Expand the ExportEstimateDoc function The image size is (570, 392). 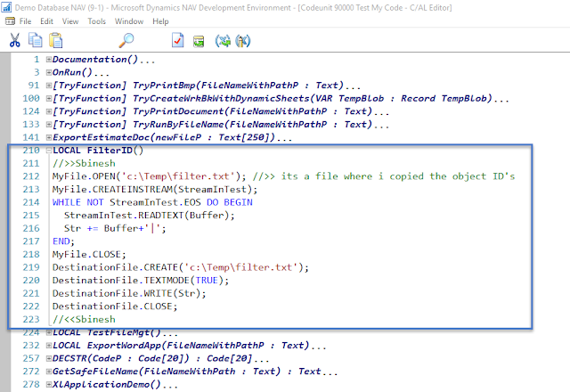(49, 138)
